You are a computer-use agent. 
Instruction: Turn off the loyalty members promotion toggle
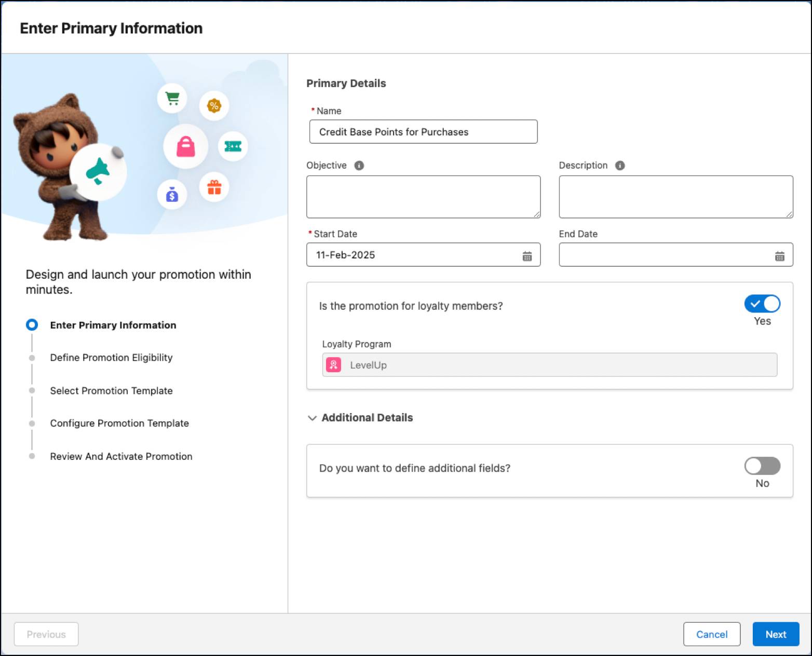(x=762, y=304)
